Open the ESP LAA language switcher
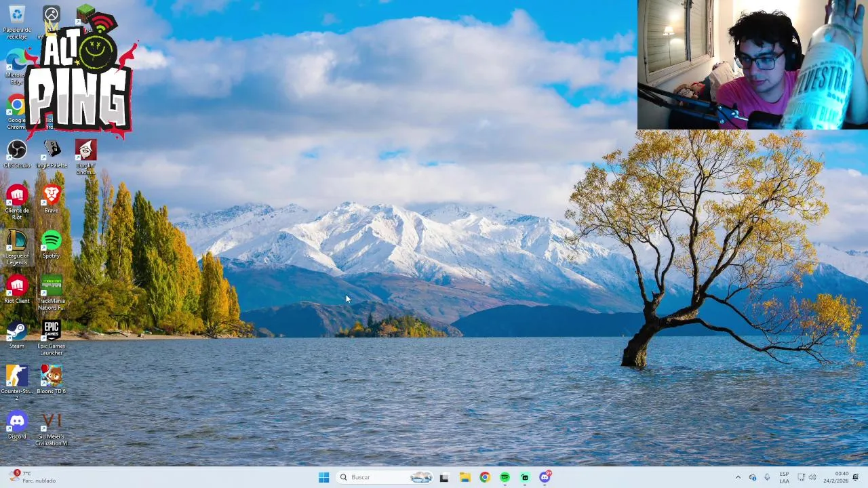 (784, 477)
